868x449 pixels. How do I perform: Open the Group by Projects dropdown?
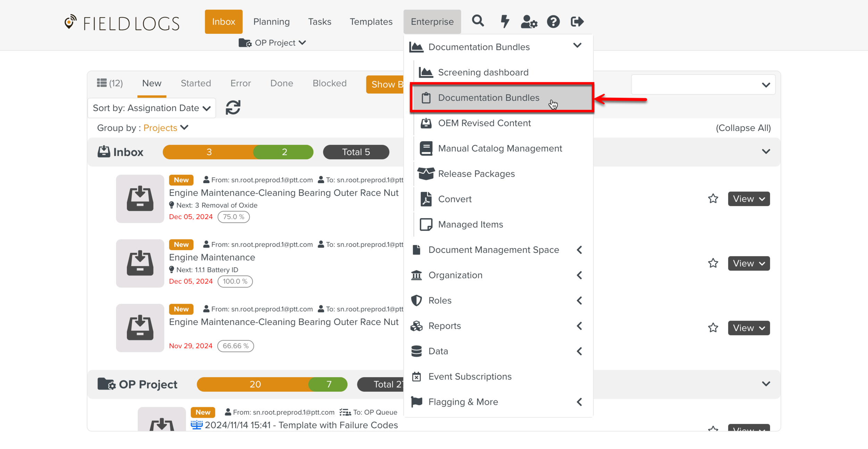(166, 128)
